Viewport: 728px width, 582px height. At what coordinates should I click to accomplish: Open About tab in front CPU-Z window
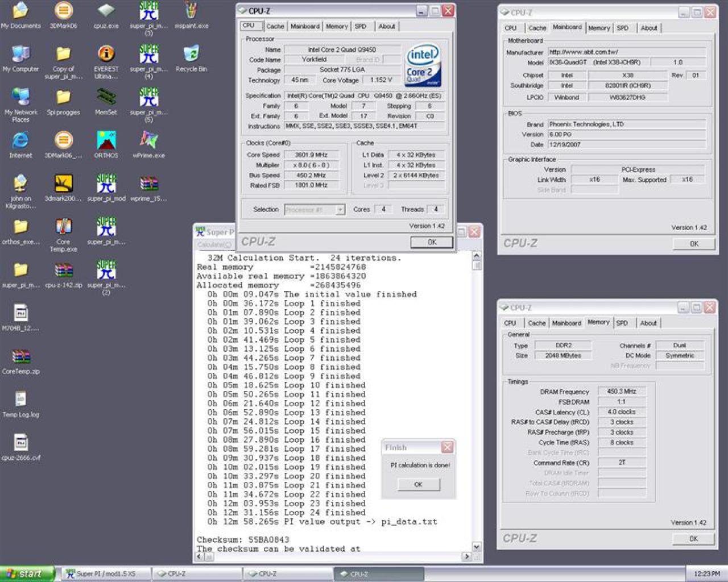click(x=387, y=26)
